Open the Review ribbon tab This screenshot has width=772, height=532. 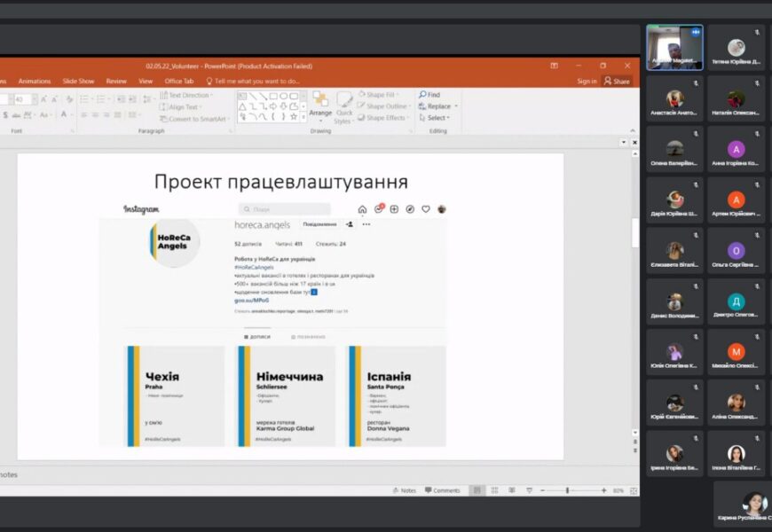pyautogui.click(x=116, y=81)
